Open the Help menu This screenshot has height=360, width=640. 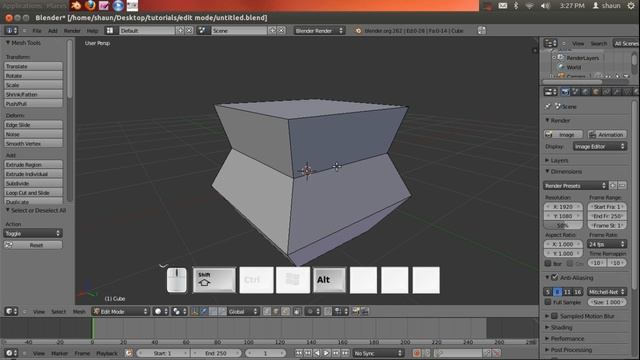pos(92,31)
